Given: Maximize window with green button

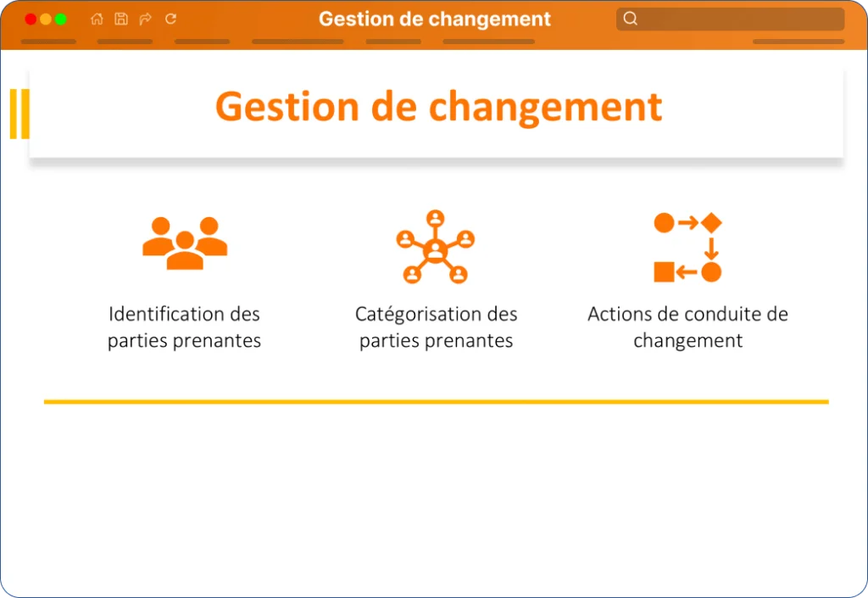Looking at the screenshot, I should click(60, 20).
